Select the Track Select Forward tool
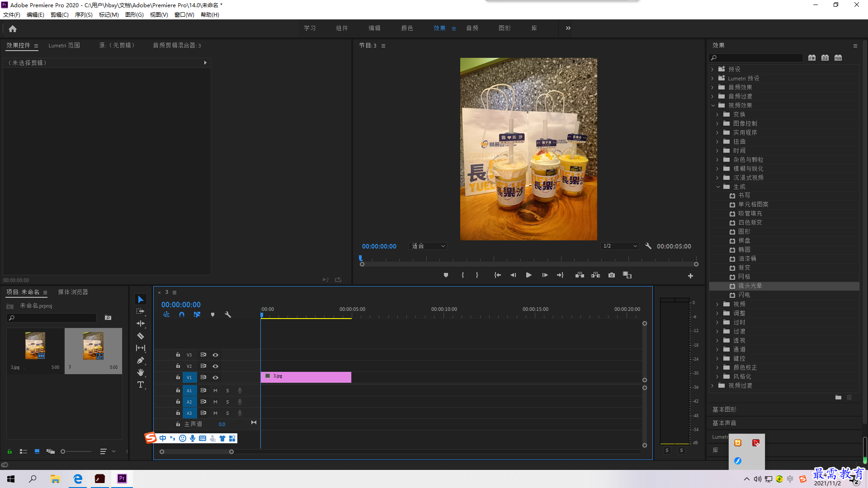This screenshot has height=488, width=868. [x=141, y=311]
